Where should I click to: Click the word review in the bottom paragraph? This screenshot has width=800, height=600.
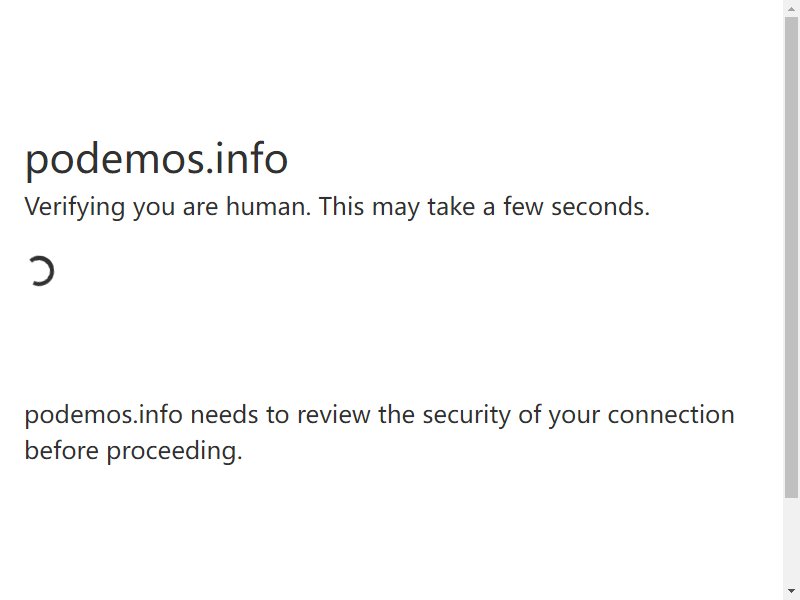pos(334,415)
